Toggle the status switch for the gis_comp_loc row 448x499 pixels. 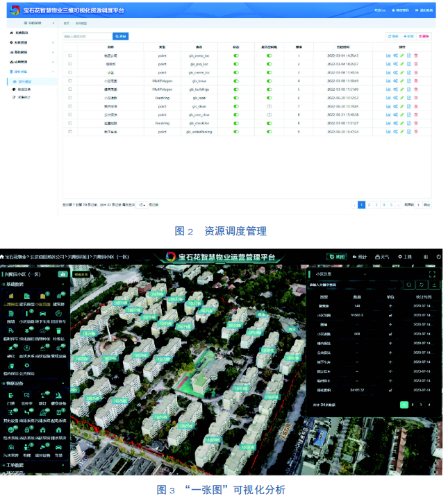[236, 55]
